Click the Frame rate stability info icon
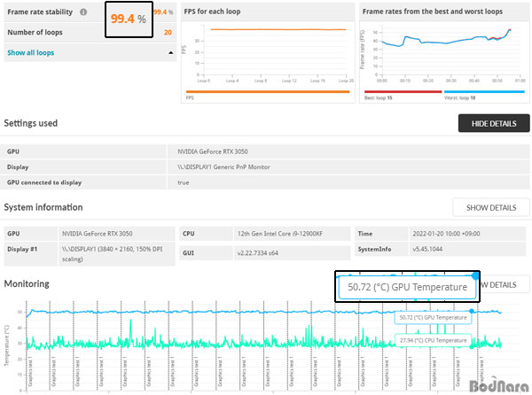 tap(83, 12)
